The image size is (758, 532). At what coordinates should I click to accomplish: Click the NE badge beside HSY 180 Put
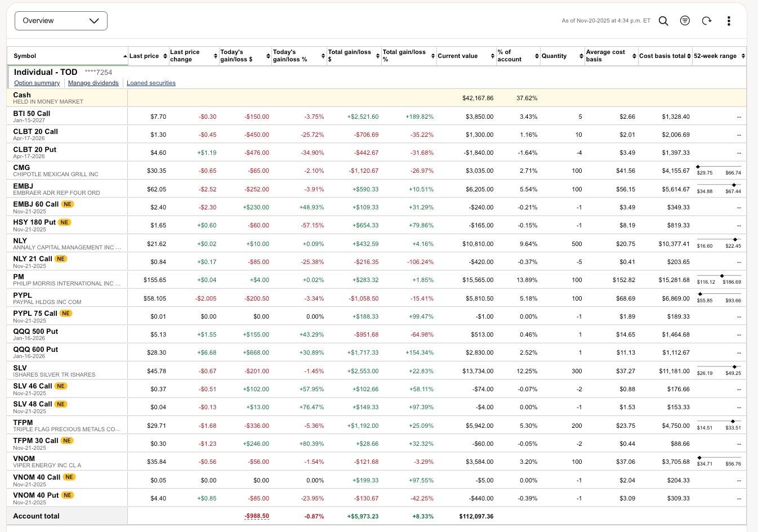65,222
